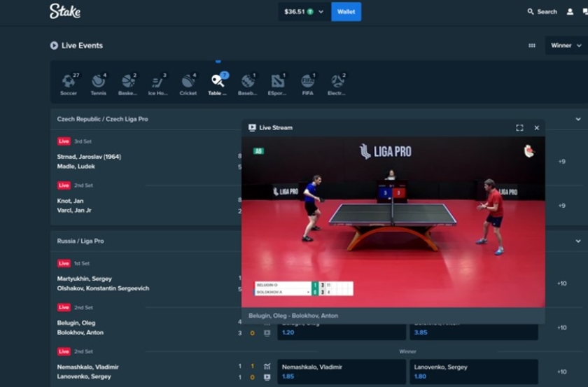Open the Belugin vs Bolokhov match
This screenshot has height=387, width=588.
click(x=80, y=328)
